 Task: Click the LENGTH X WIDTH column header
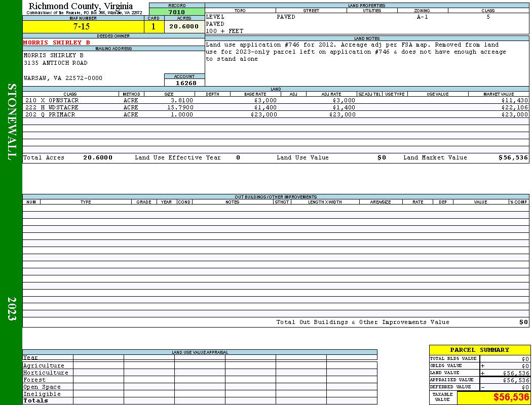pyautogui.click(x=325, y=202)
